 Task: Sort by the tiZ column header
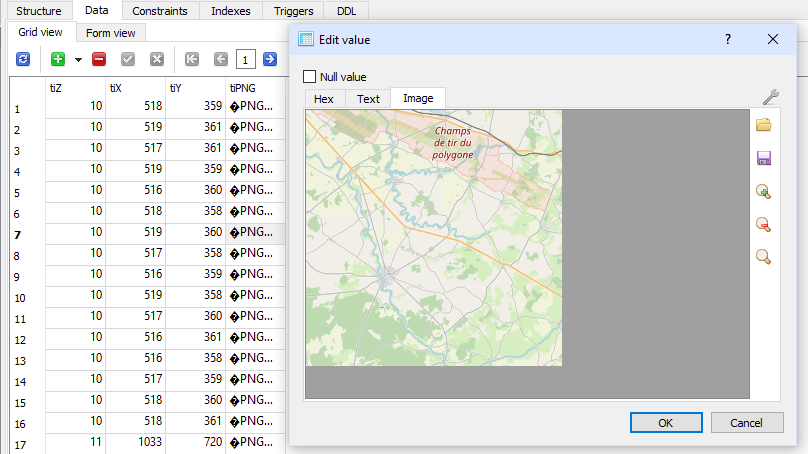click(75, 88)
